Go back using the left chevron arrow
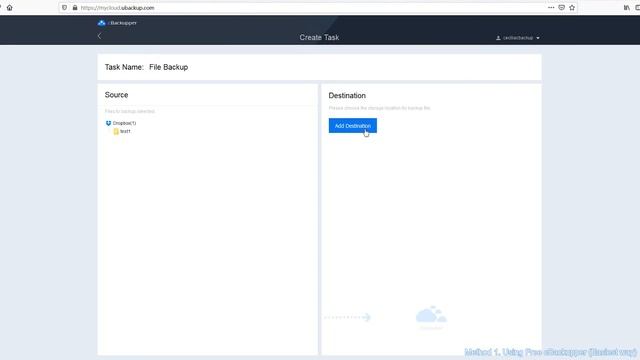Screen dimensions: 640x360 pos(100,36)
